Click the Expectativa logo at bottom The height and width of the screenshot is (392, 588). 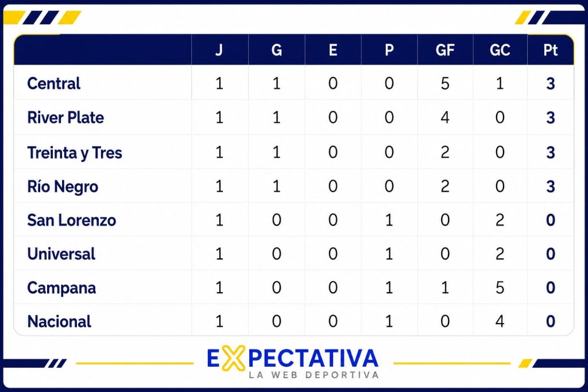click(292, 362)
